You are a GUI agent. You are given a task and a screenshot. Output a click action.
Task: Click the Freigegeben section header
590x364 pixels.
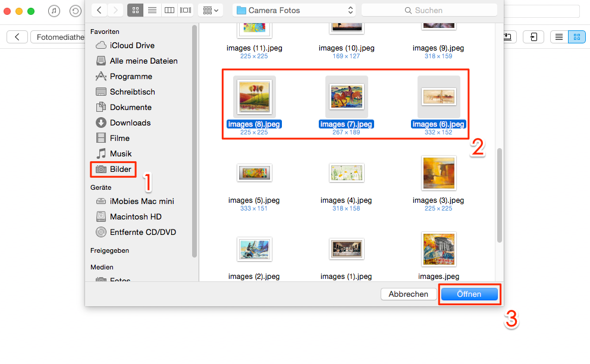coord(109,251)
